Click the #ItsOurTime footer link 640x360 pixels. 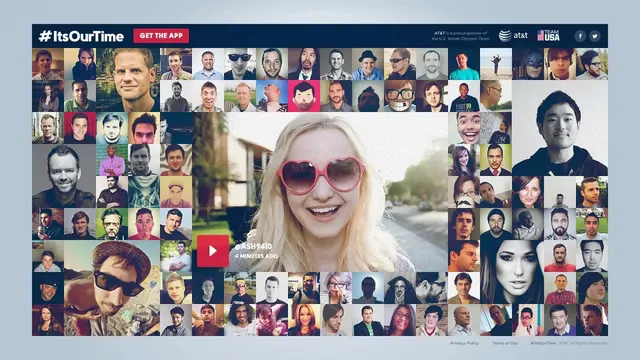(543, 343)
